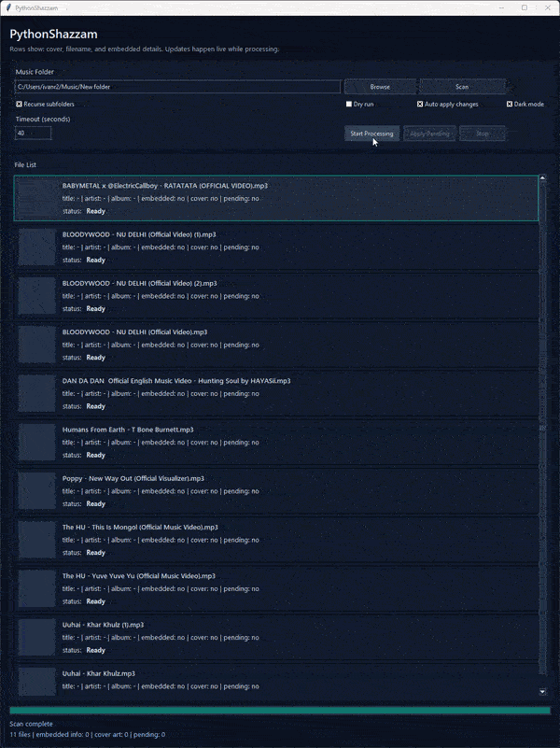Toggle the Recurse subfolders checkbox

pos(19,104)
